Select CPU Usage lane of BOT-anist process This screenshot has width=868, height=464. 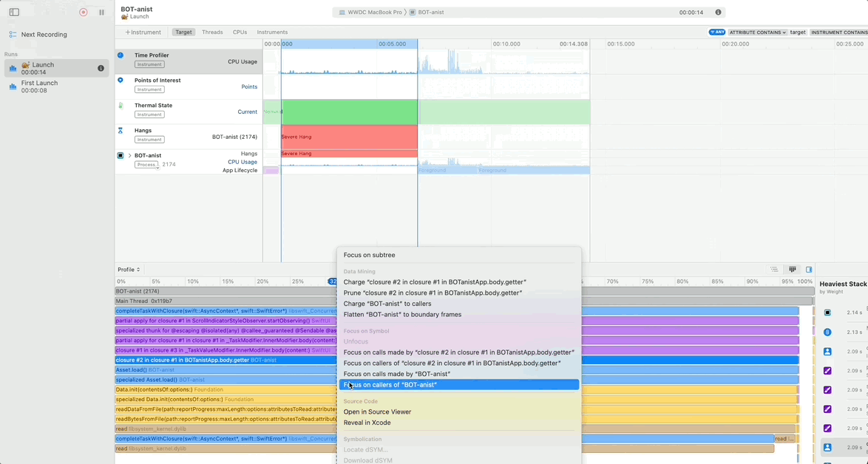[x=243, y=162]
